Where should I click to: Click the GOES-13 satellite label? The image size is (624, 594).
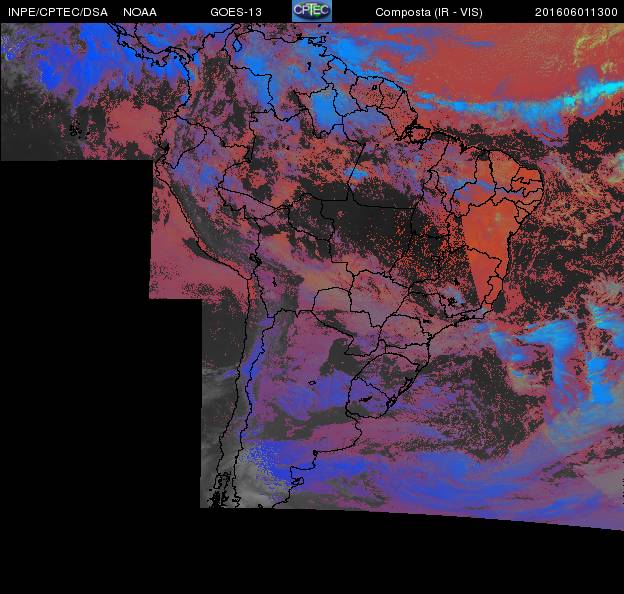pos(236,12)
